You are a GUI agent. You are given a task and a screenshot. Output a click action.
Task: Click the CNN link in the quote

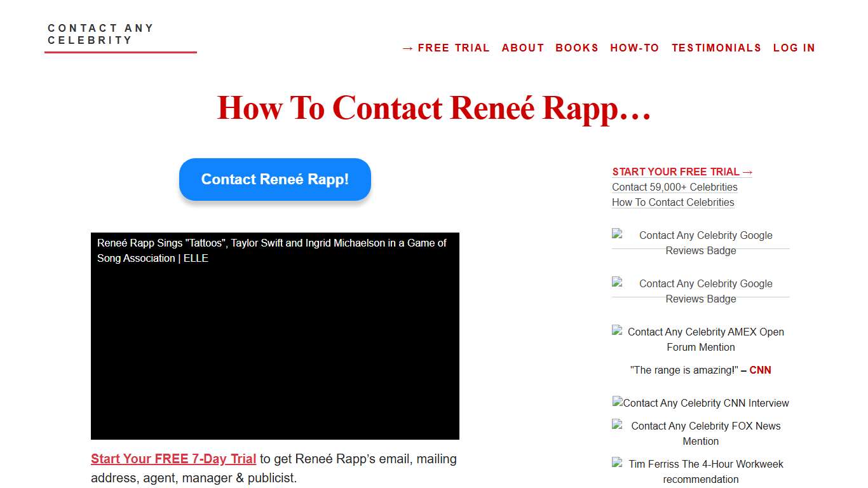[761, 370]
